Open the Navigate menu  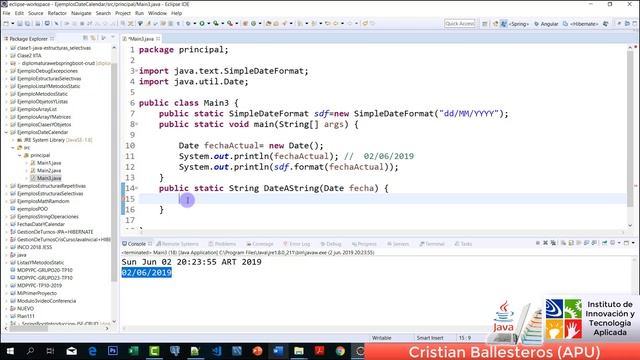(81, 13)
